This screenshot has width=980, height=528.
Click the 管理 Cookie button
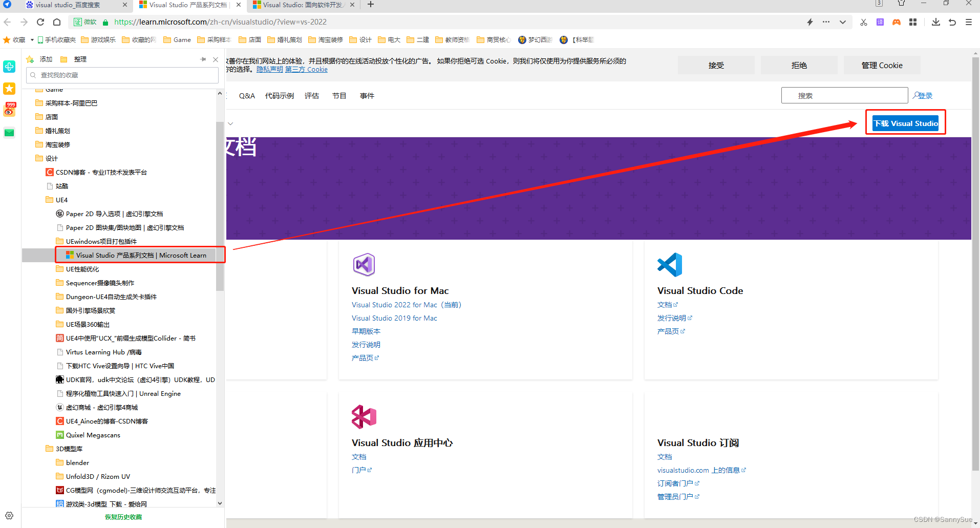tap(882, 66)
